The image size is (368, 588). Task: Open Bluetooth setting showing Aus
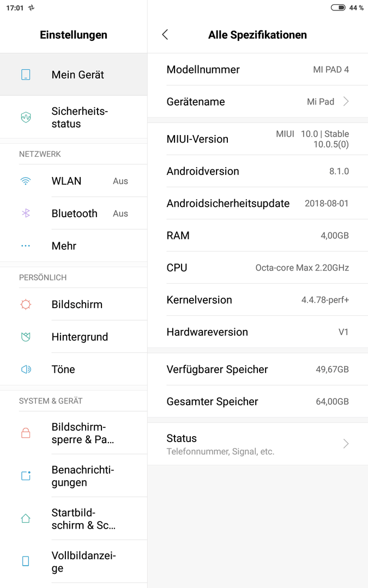[x=74, y=213]
